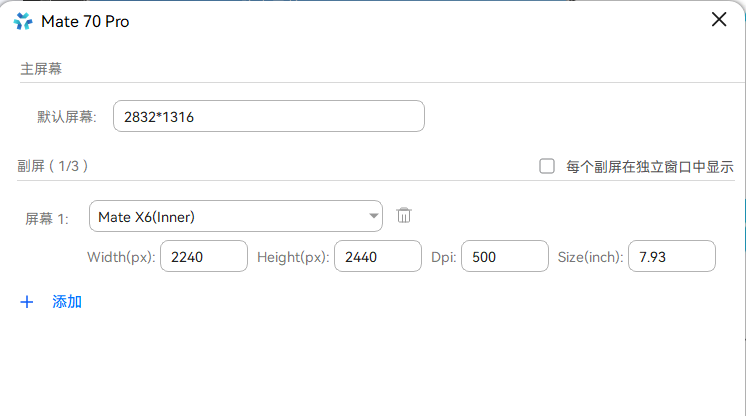Click the default screen resolution field
This screenshot has height=416, width=746.
click(269, 116)
